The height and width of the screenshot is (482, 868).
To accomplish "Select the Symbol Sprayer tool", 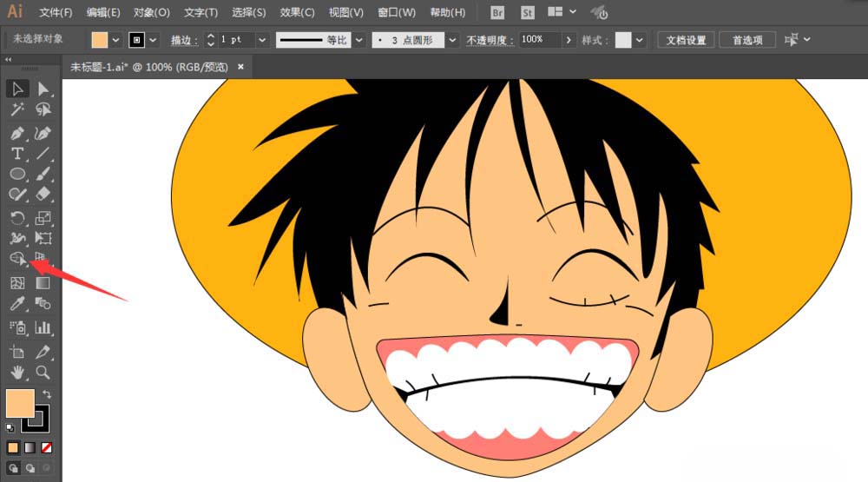I will [17, 327].
